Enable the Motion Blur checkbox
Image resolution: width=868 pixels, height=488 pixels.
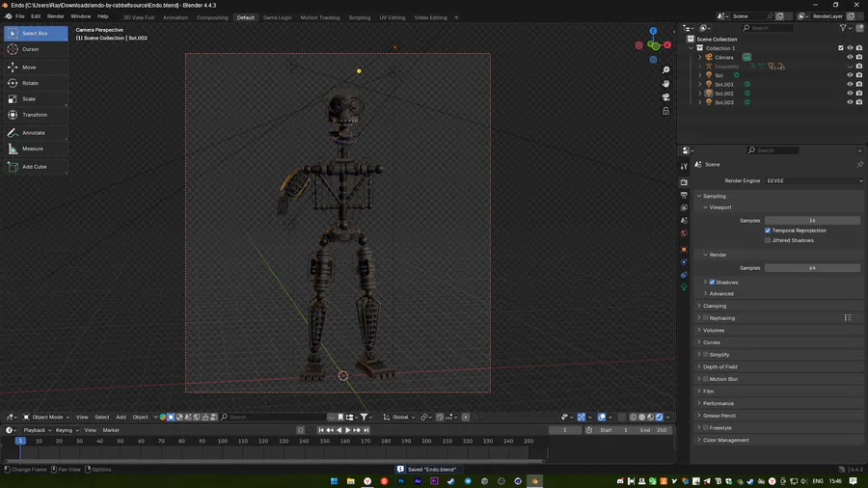click(706, 379)
